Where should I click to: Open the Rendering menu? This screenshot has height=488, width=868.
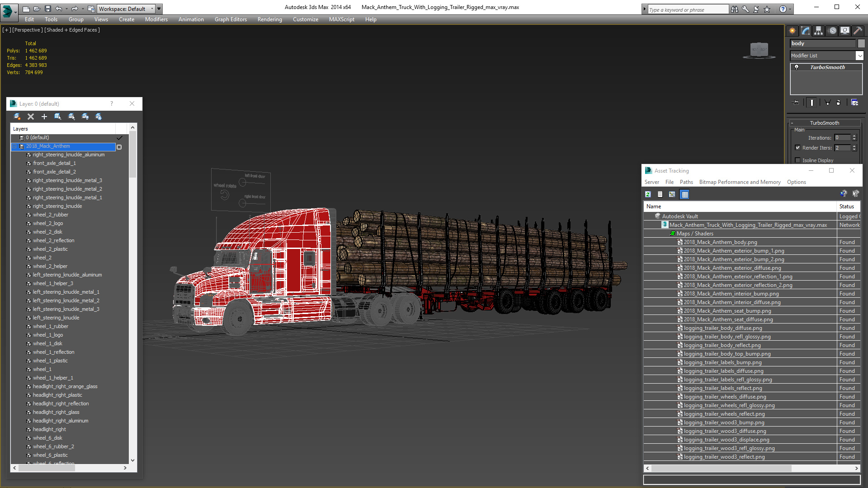[x=269, y=19]
